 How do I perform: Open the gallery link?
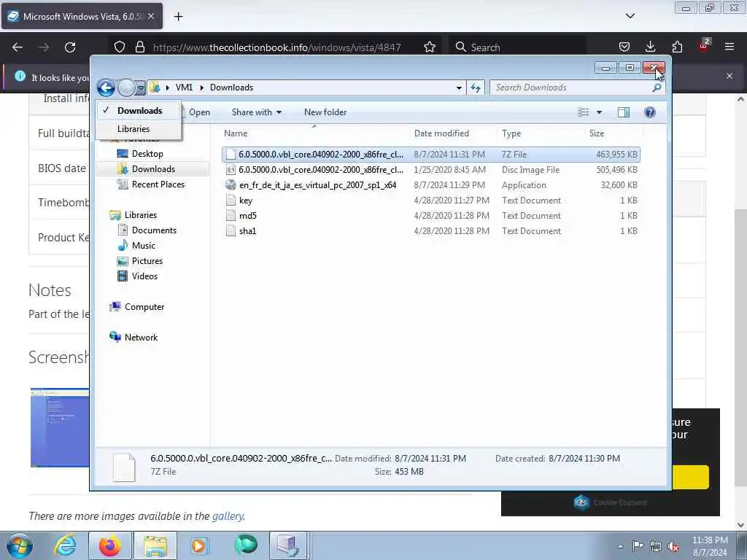[x=228, y=516]
